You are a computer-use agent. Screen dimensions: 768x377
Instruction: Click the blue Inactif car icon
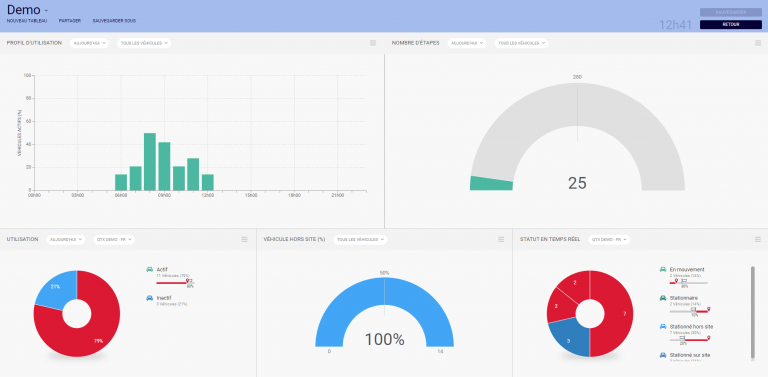149,298
